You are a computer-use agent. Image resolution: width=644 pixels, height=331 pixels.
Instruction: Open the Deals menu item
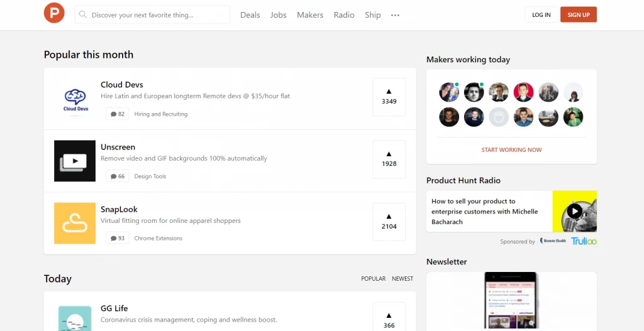click(250, 15)
